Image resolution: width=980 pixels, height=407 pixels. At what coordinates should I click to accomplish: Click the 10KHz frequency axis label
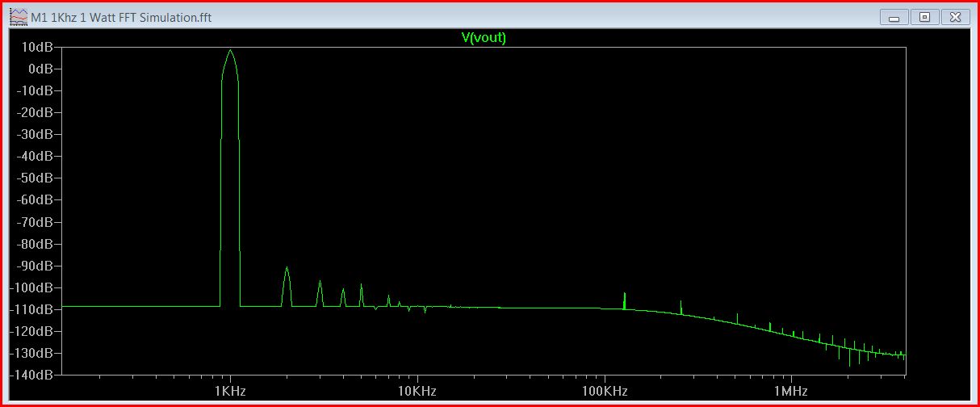tap(417, 391)
